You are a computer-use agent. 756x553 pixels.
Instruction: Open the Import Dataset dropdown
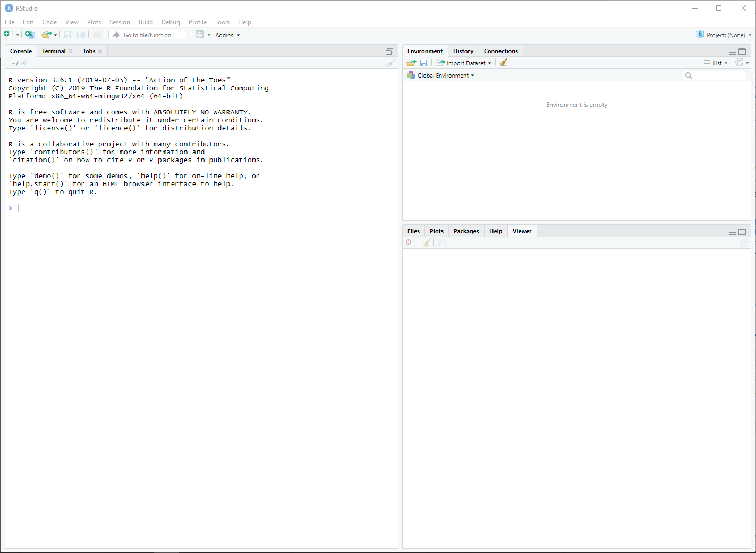(464, 63)
